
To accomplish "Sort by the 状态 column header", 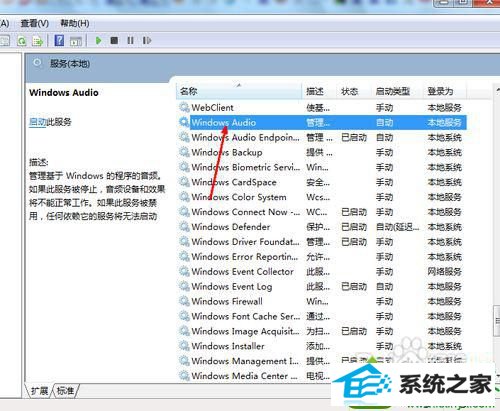I will (354, 91).
